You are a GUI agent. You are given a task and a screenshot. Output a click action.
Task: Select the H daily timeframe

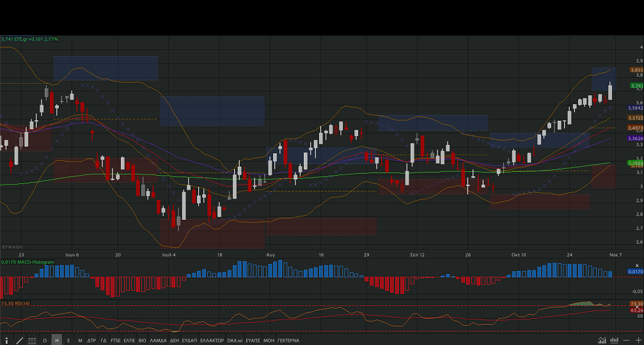(57, 341)
